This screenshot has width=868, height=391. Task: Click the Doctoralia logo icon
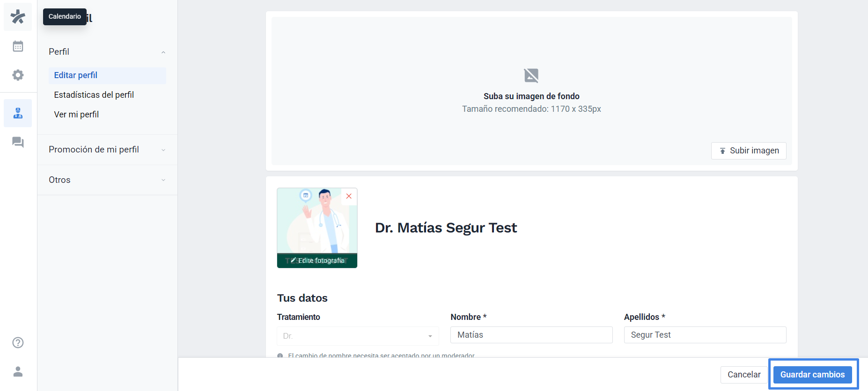pos(18,17)
